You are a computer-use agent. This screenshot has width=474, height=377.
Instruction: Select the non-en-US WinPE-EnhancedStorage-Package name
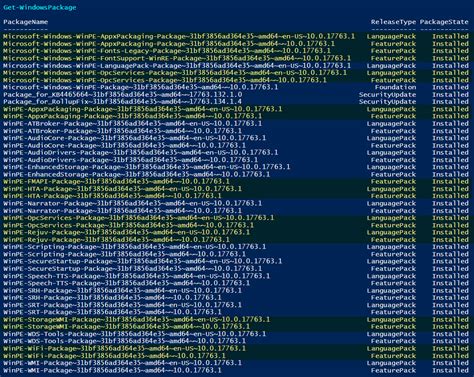click(137, 174)
